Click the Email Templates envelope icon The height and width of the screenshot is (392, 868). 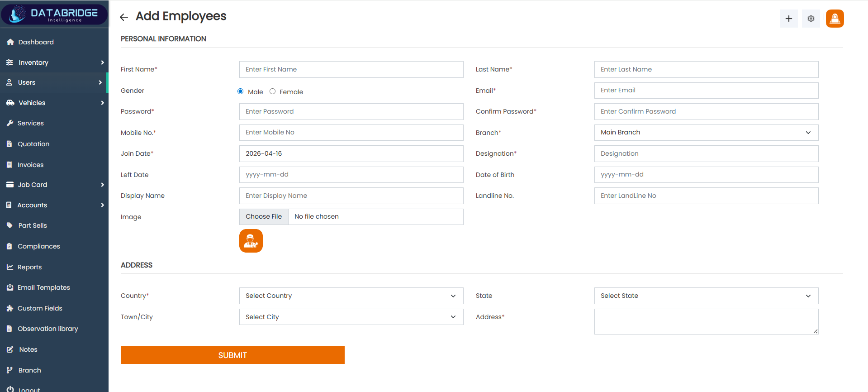click(x=9, y=287)
